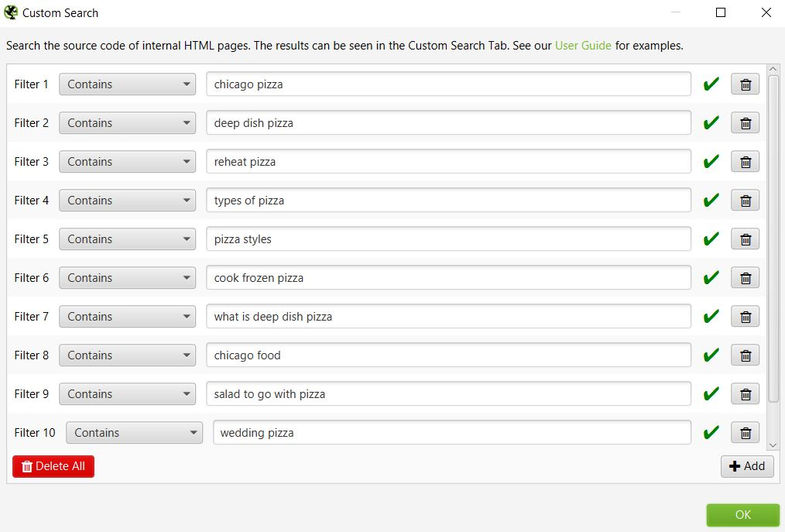Remove the 'deep dish pizza' filter with trash icon
785x532 pixels.
click(745, 122)
